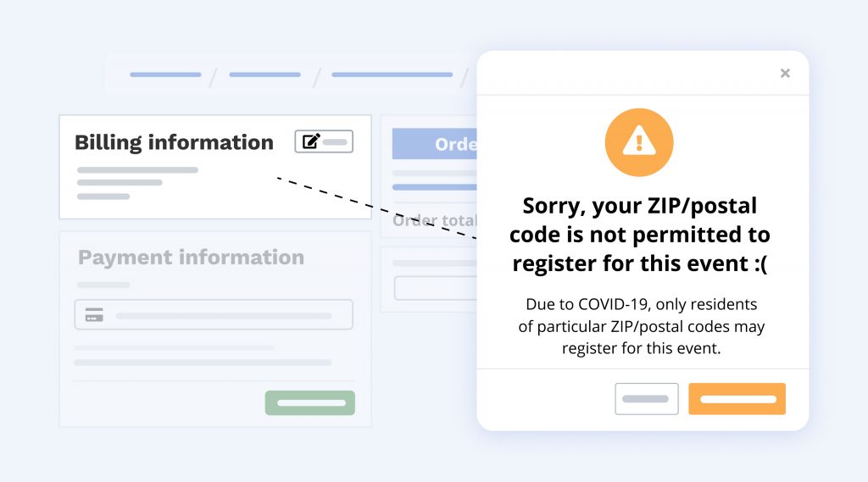Focus the card number input field
This screenshot has height=482, width=868.
click(224, 316)
